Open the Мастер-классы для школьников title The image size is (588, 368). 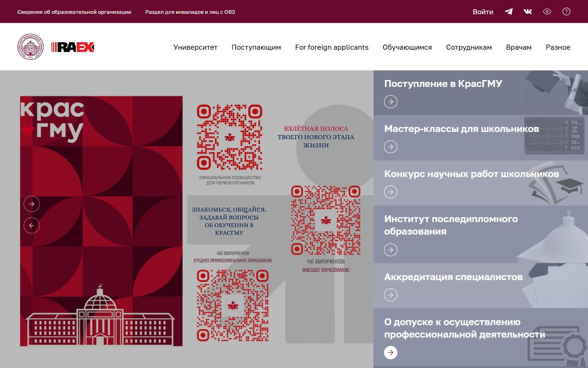(x=462, y=129)
